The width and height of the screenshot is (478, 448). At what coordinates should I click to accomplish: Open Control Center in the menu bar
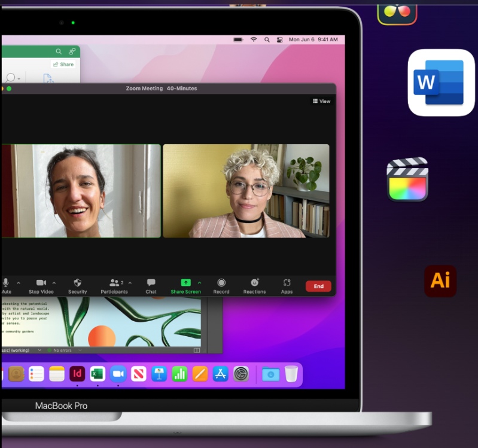[279, 39]
